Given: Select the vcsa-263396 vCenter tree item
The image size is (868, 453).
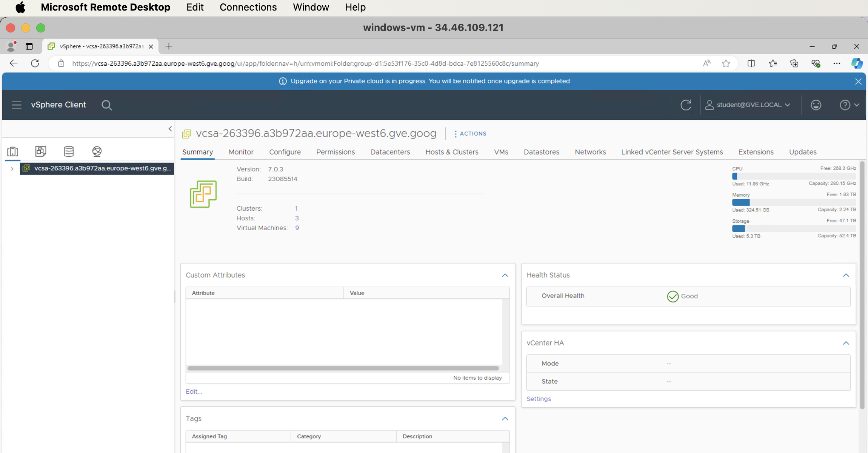Looking at the screenshot, I should pyautogui.click(x=97, y=168).
